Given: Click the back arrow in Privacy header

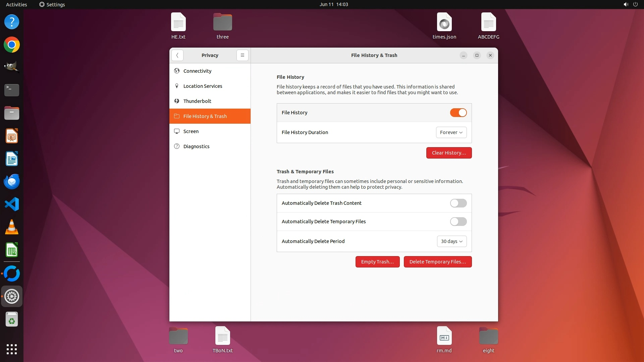Looking at the screenshot, I should 177,55.
